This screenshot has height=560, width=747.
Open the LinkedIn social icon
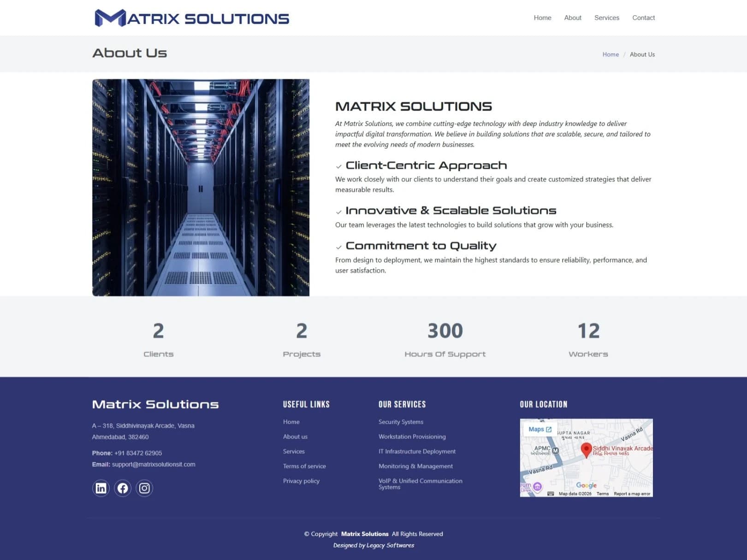point(101,488)
